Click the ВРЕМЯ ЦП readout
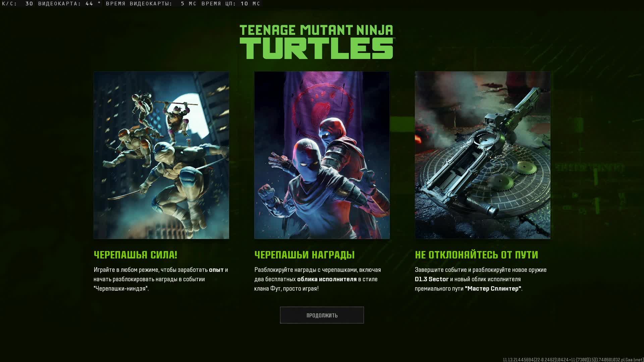Viewport: 644px width, 362px height. (x=230, y=4)
